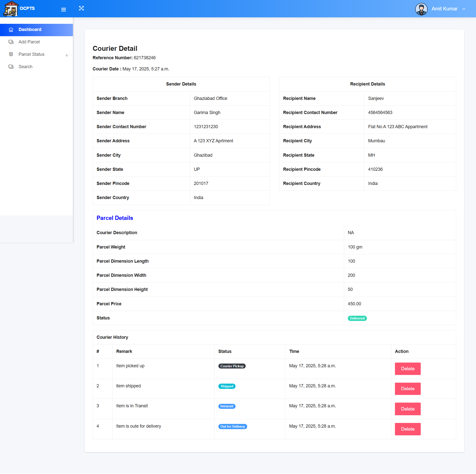Click 'Flat No A 123 ABC Appartment' address

pyautogui.click(x=398, y=127)
